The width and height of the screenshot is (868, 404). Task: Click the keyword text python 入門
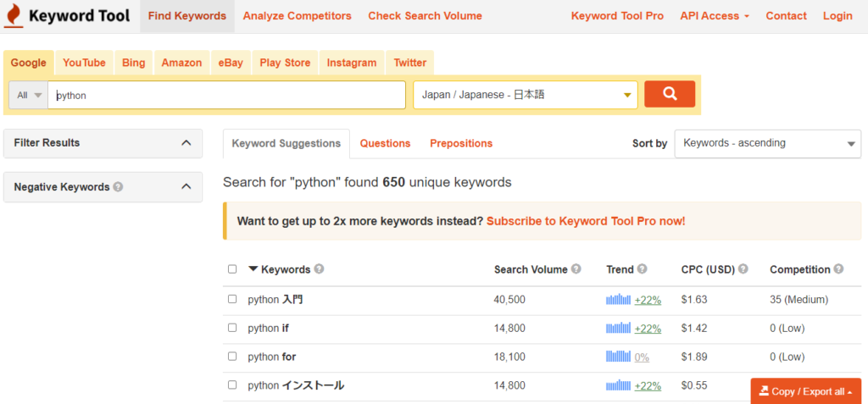(275, 300)
